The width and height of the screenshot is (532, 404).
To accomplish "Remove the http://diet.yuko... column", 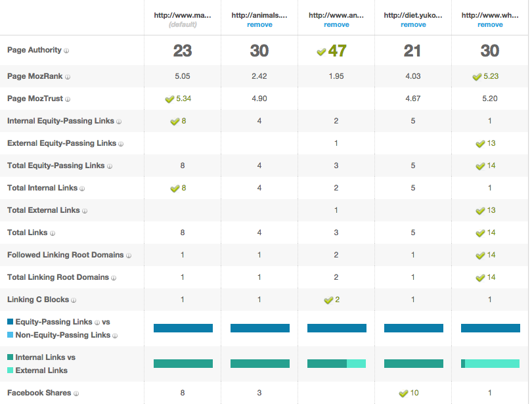I will (x=413, y=25).
